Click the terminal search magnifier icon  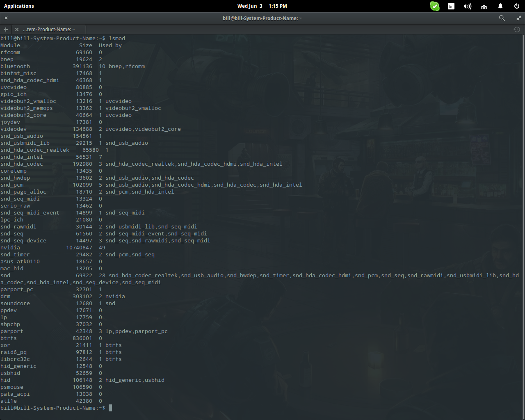point(502,18)
